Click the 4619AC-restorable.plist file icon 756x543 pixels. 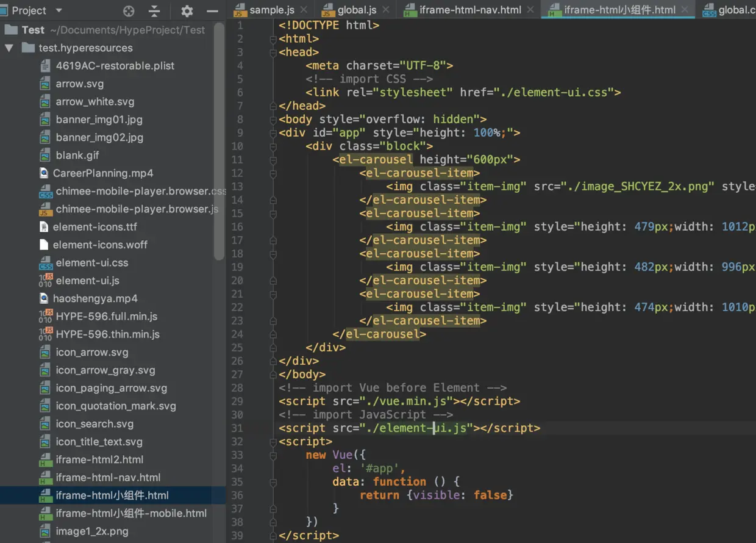pos(45,66)
